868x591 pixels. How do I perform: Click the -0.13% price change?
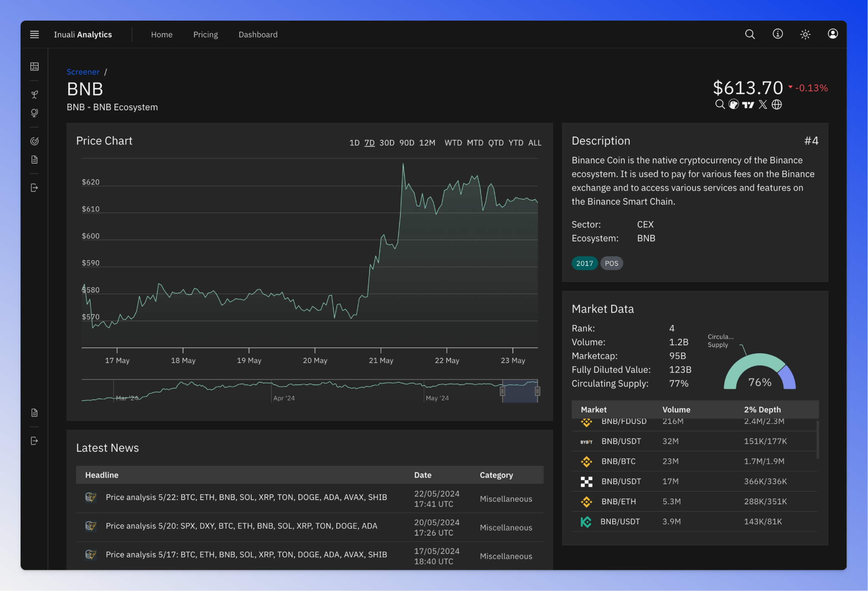point(809,88)
